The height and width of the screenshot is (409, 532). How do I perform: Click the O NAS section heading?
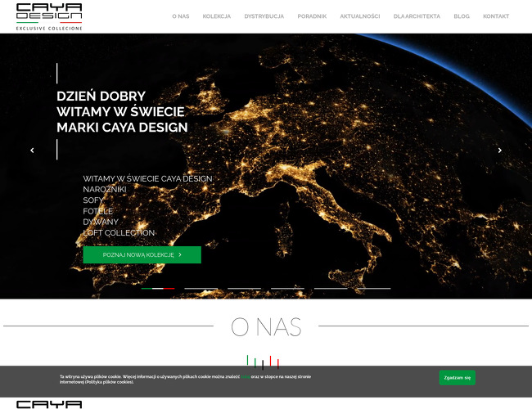[266, 326]
